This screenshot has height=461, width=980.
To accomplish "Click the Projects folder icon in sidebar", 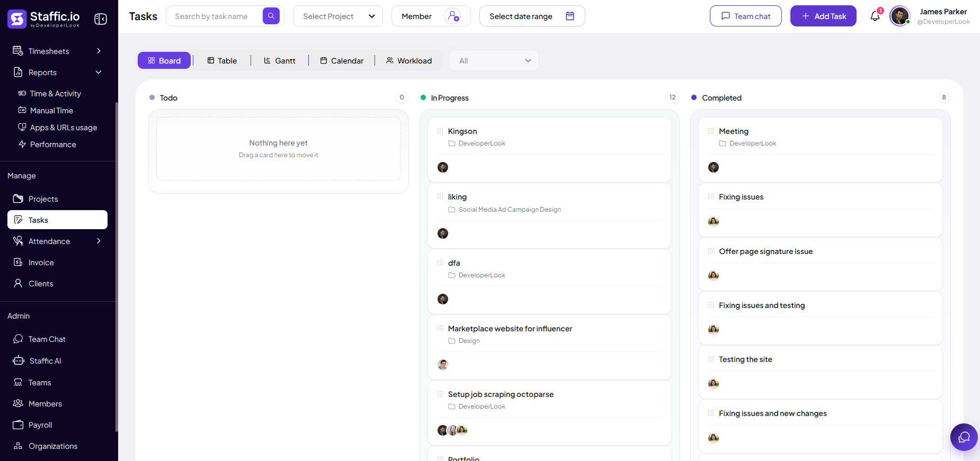I will (x=18, y=198).
